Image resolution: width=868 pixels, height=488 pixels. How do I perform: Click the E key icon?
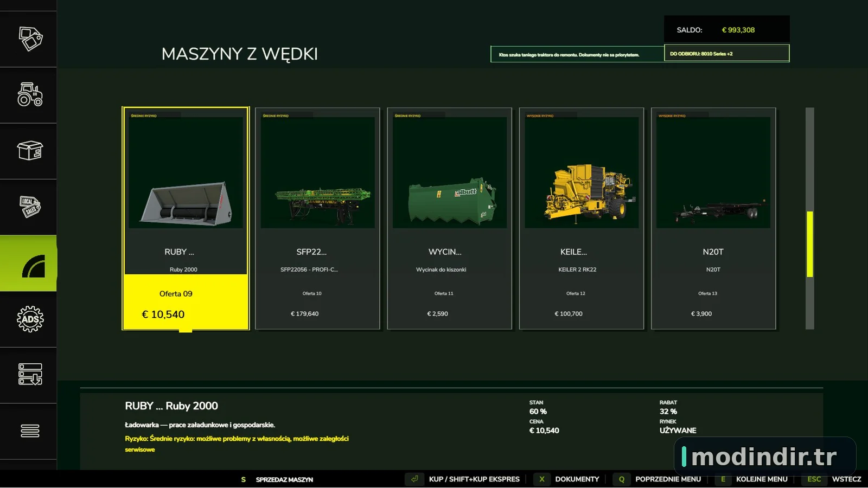pyautogui.click(x=723, y=479)
